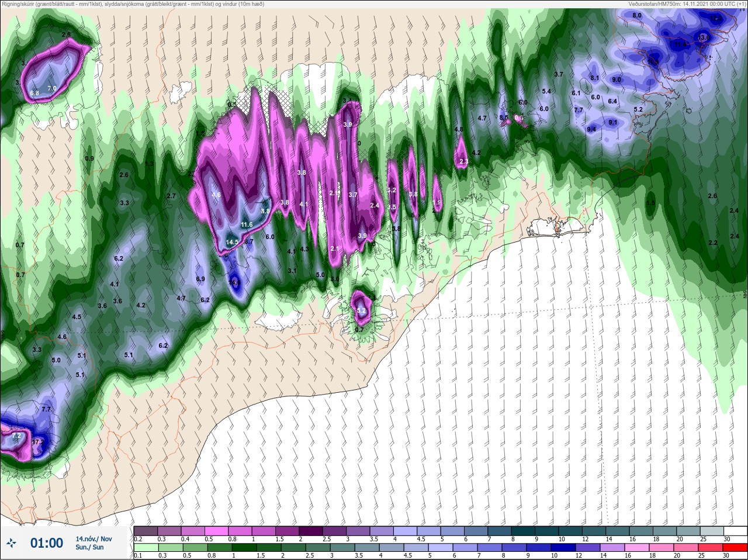This screenshot has width=748, height=560.
Task: Click the 11.6 precipitation value on map
Action: (x=247, y=224)
